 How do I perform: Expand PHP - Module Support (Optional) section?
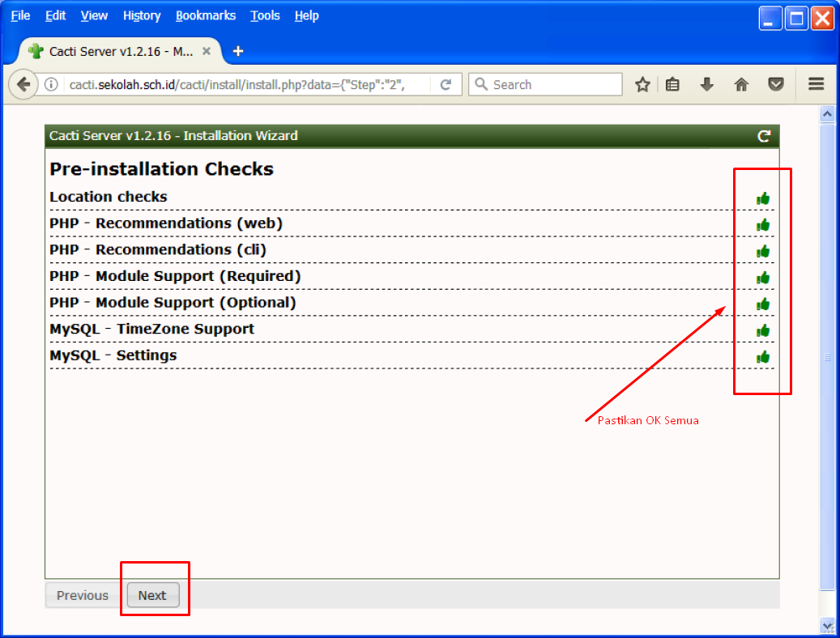[173, 303]
